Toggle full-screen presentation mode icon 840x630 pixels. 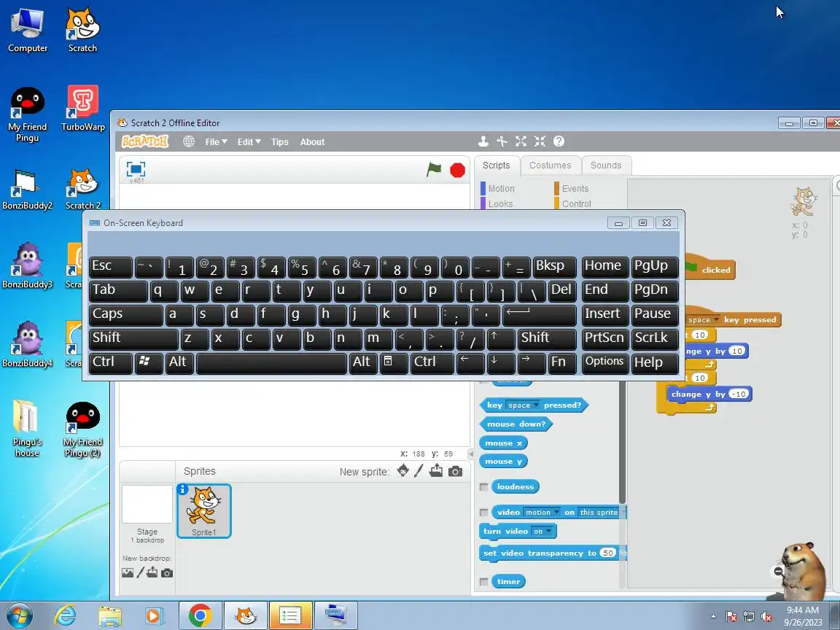tap(136, 169)
